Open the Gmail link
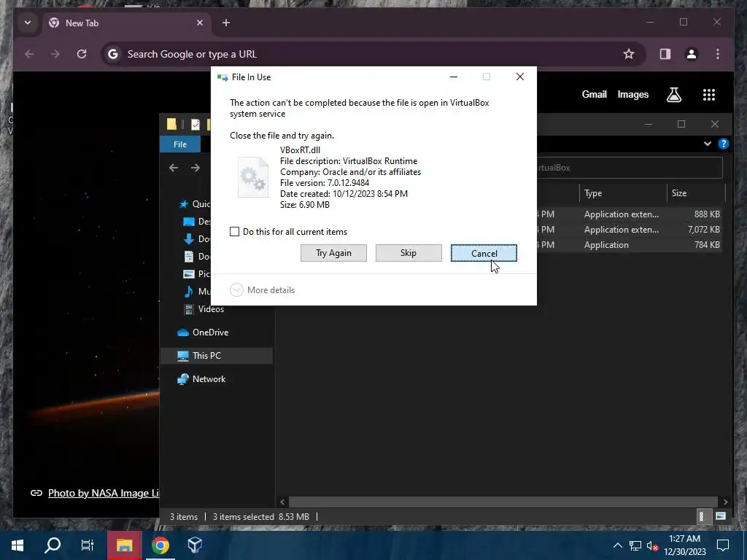The width and height of the screenshot is (747, 560). click(x=594, y=94)
